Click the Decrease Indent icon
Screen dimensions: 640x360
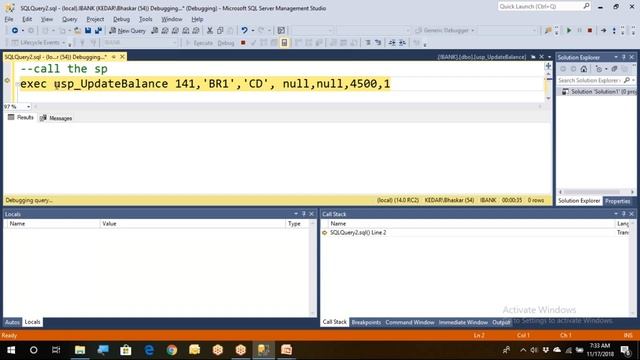click(392, 42)
